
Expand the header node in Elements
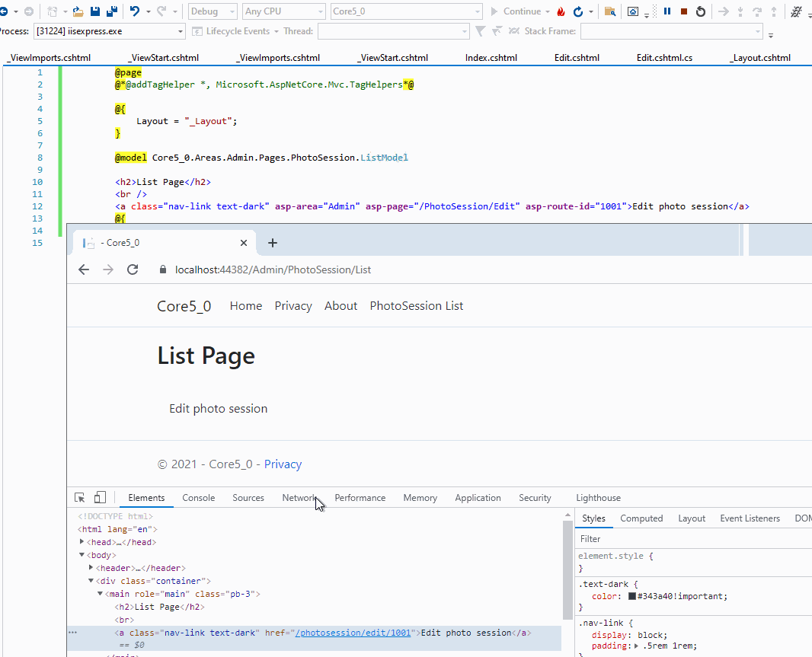(91, 567)
